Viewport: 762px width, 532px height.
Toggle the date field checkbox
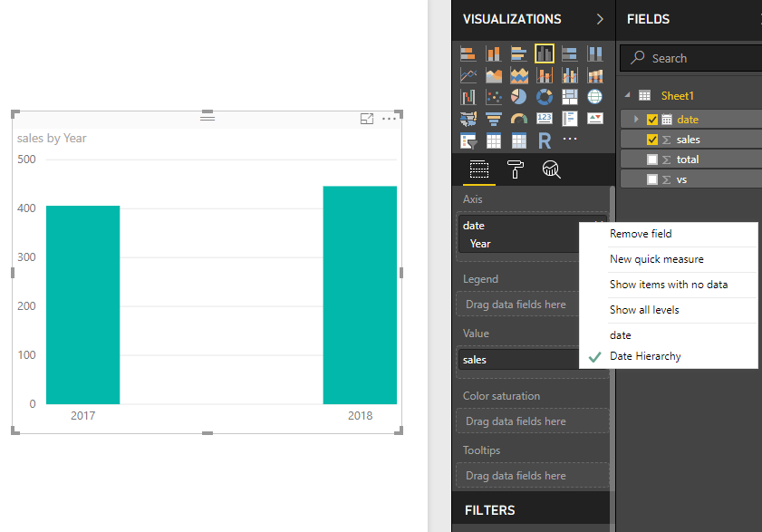[652, 120]
